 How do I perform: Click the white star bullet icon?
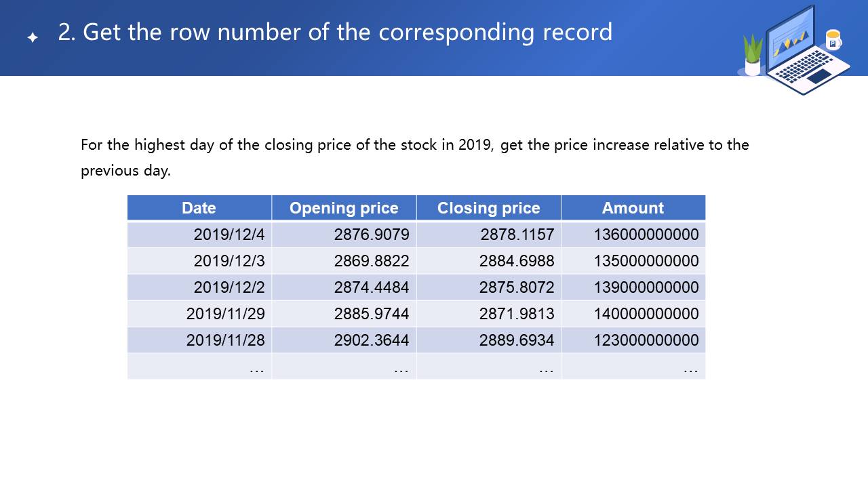coord(33,37)
